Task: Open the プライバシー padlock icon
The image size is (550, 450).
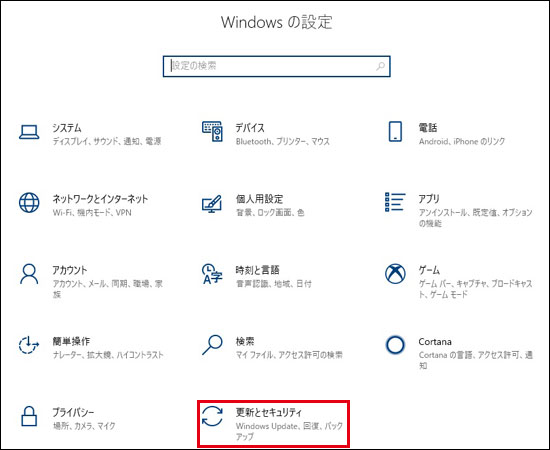Action: click(29, 416)
